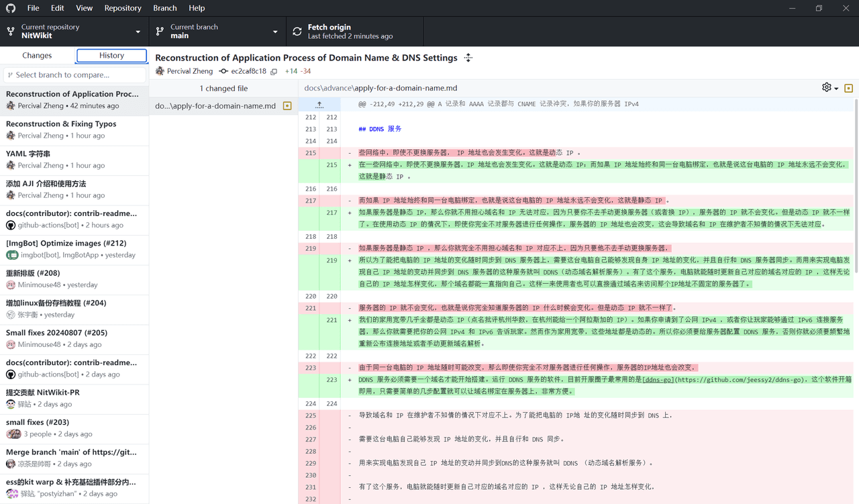Select the apply-for-a-domain-name.md changed file
Image resolution: width=859 pixels, height=504 pixels.
(x=215, y=106)
